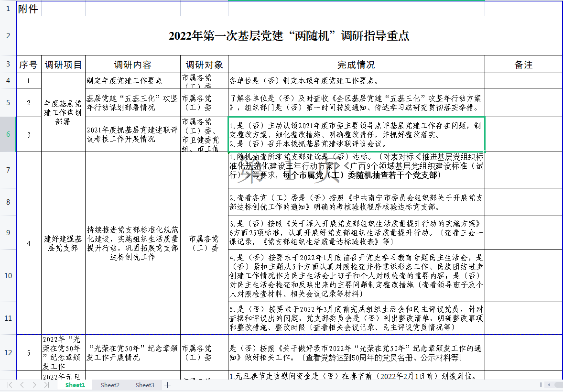
Task: Select row header 11
Action: point(8,318)
